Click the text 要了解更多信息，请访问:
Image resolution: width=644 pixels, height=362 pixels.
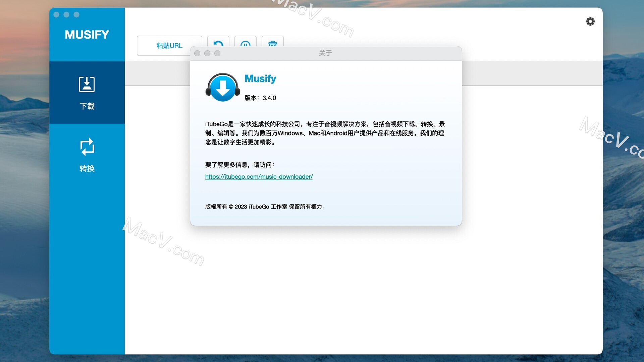[x=240, y=165]
